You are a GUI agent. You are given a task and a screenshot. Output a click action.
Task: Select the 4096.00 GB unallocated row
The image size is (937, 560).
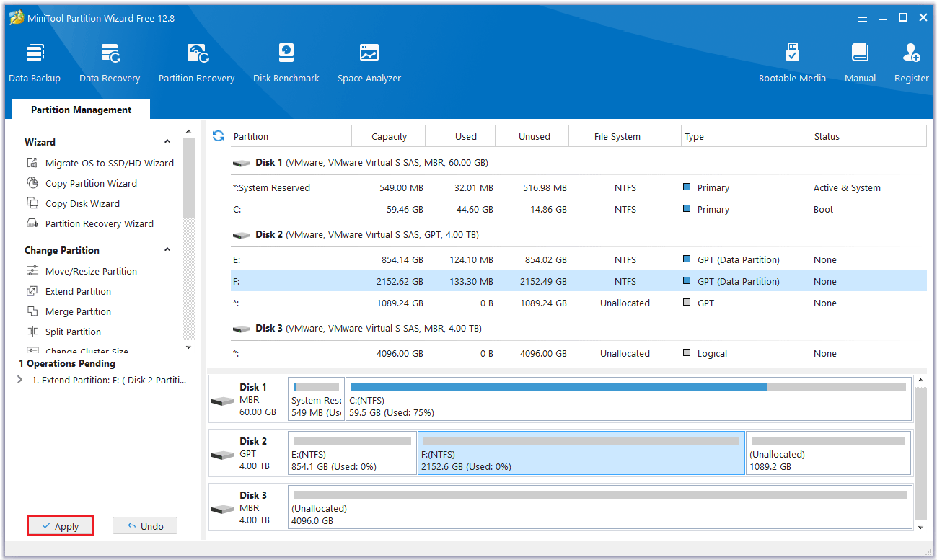tap(579, 354)
